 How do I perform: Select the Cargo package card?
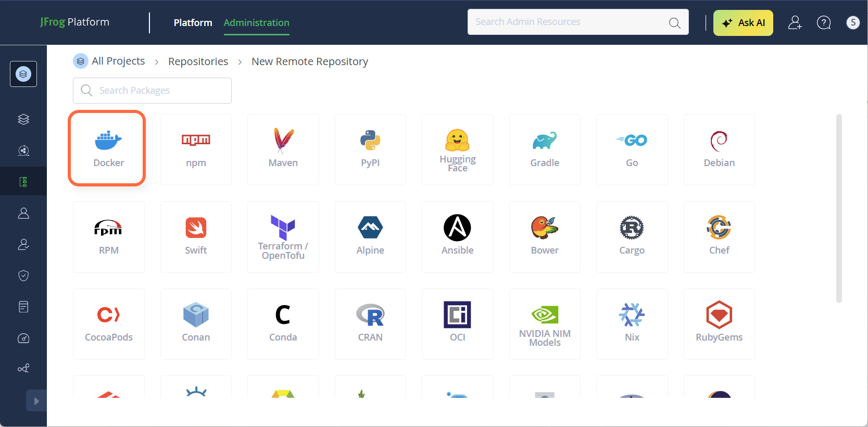coord(632,237)
